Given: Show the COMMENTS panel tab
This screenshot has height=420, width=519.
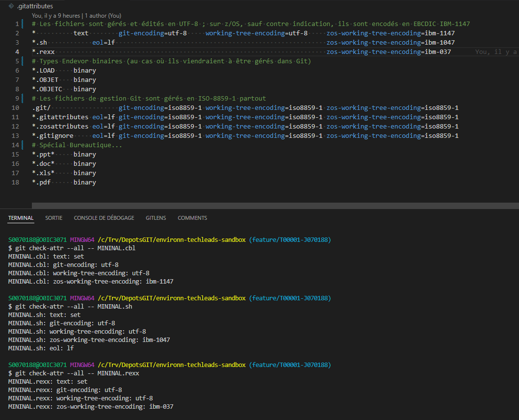Looking at the screenshot, I should 192,218.
